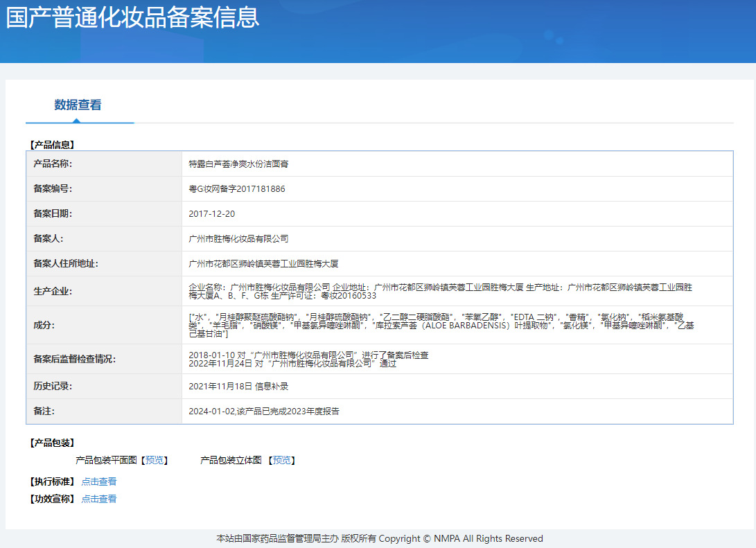756x548 pixels.
Task: Click the filing number 粤G妆网备字2017181886
Action: point(237,189)
